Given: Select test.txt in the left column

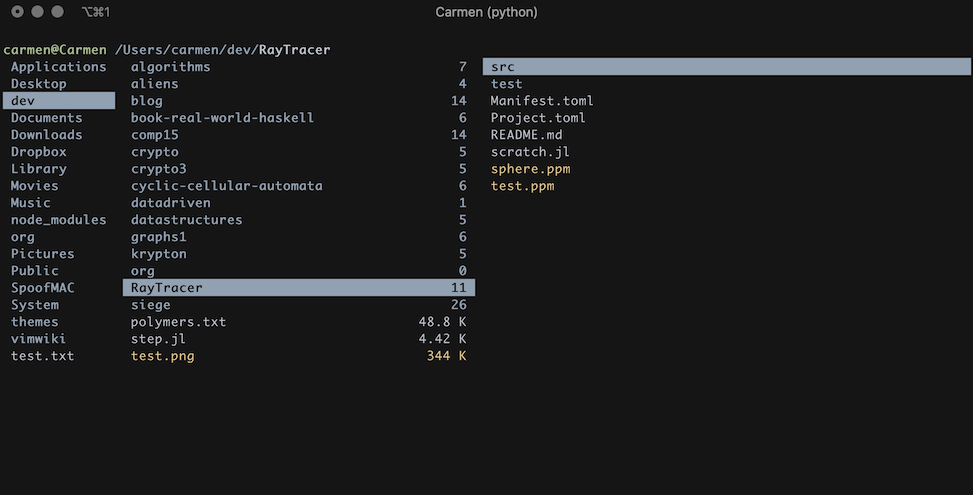Looking at the screenshot, I should click(42, 356).
